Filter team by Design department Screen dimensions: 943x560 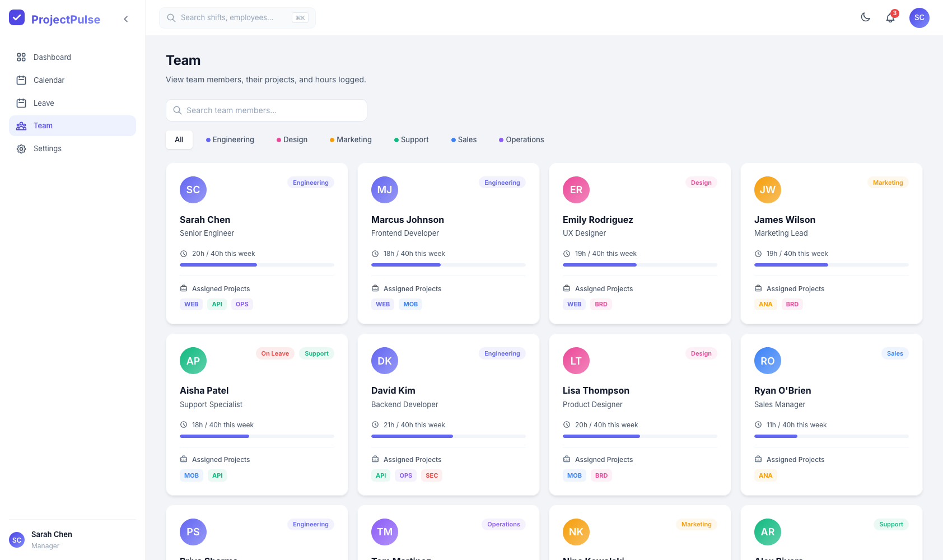coord(292,139)
